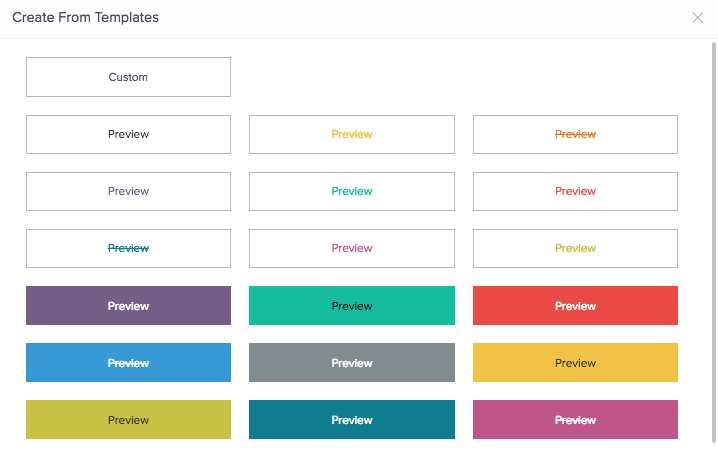Choose the teal strikethrough outlined Preview template
718x453 pixels.
(128, 248)
